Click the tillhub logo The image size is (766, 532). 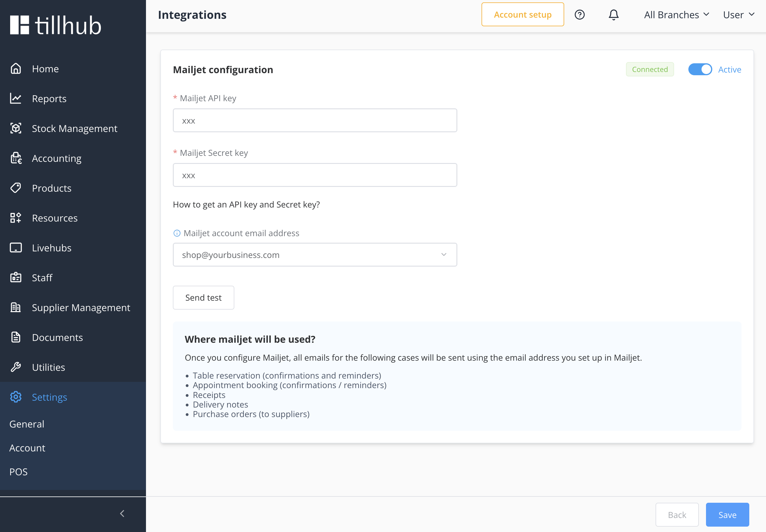(x=55, y=25)
